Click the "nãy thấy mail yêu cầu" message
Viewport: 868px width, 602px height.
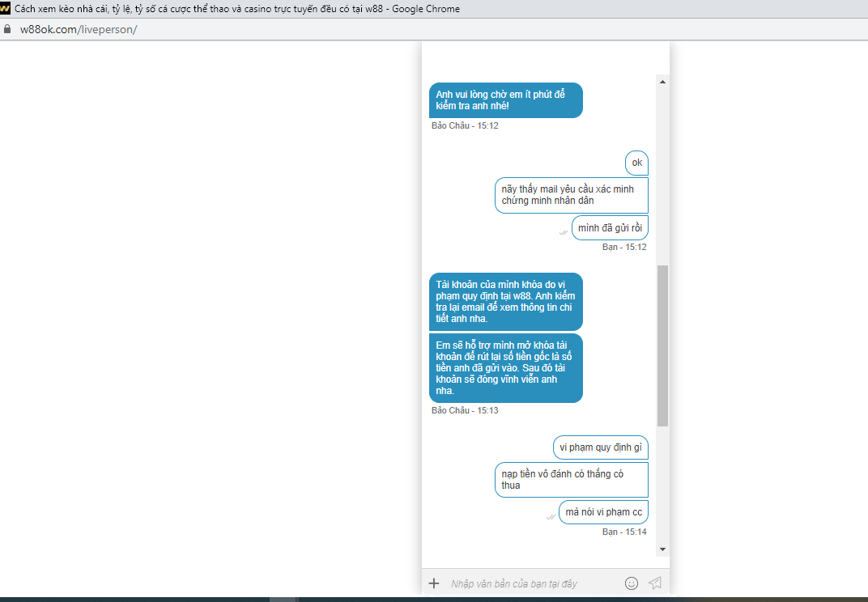(571, 195)
